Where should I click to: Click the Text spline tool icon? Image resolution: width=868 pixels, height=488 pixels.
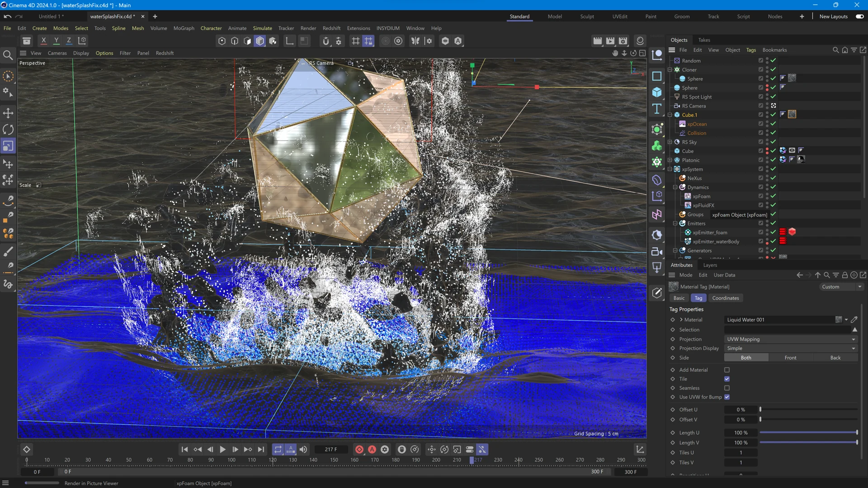tap(657, 109)
